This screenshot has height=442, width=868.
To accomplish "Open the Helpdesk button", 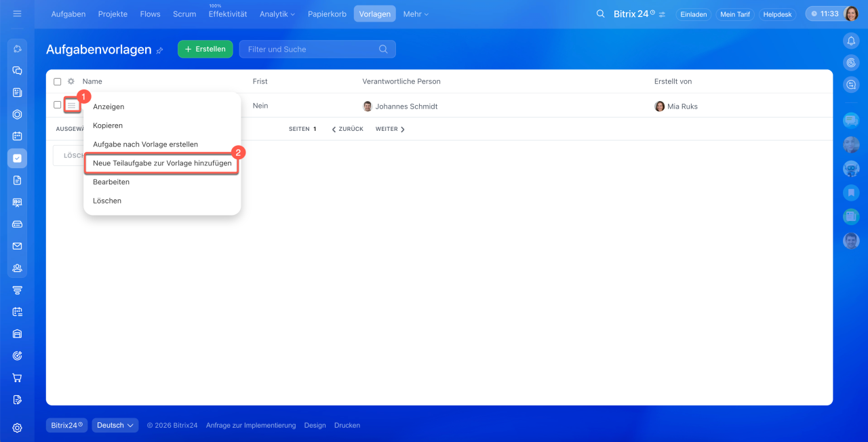I will point(777,14).
